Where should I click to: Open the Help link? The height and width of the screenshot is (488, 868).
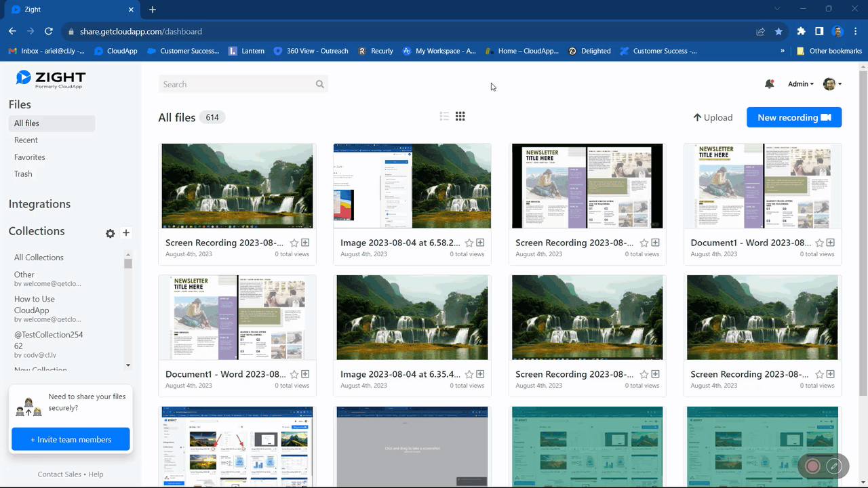96,474
